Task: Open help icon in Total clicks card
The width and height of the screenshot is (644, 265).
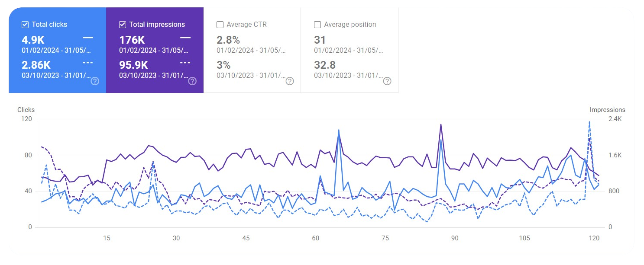Action: tap(95, 81)
